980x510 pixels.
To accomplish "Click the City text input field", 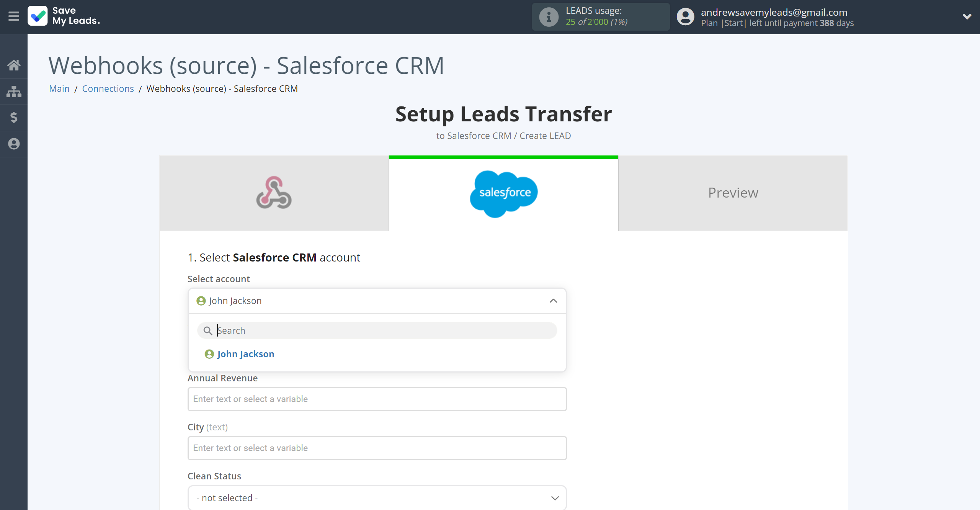I will pyautogui.click(x=377, y=448).
